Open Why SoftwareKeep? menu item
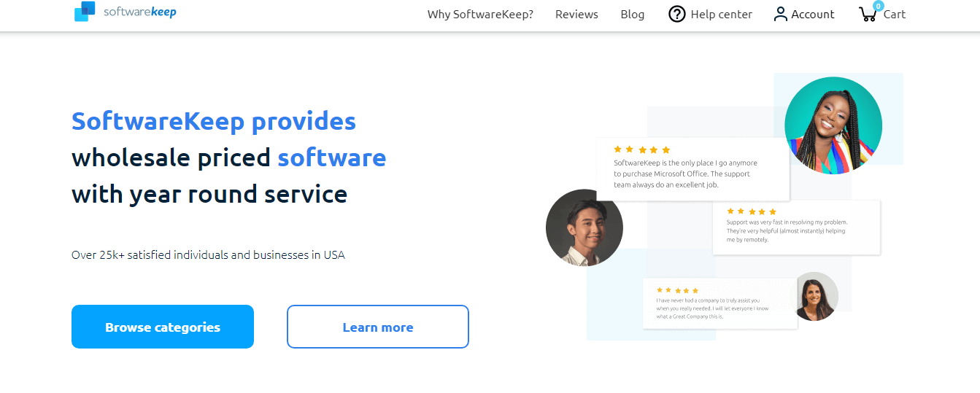Viewport: 980px width, 393px height. (x=480, y=15)
